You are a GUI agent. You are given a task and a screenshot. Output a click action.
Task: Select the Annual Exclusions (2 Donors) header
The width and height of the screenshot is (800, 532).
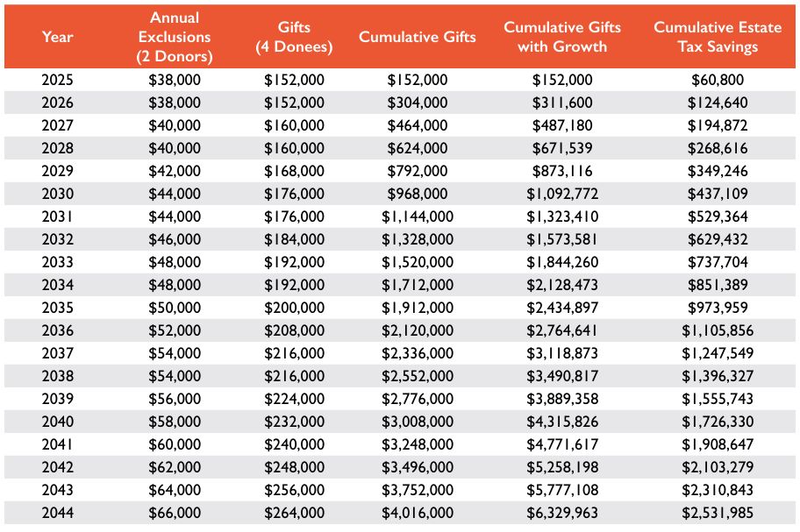coord(175,37)
